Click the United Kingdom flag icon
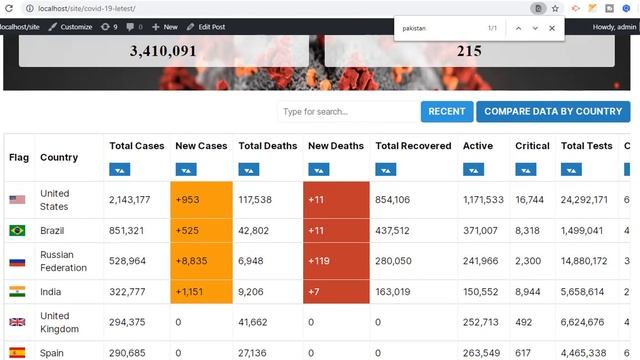640x360 pixels. coord(17,322)
